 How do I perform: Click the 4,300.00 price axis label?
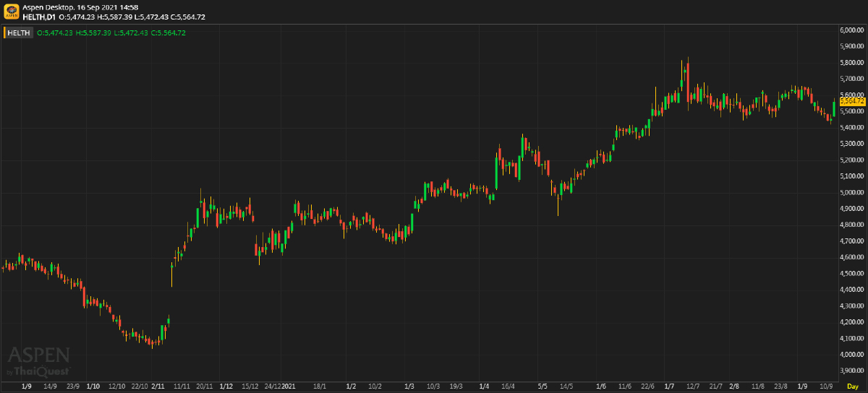[x=853, y=306]
